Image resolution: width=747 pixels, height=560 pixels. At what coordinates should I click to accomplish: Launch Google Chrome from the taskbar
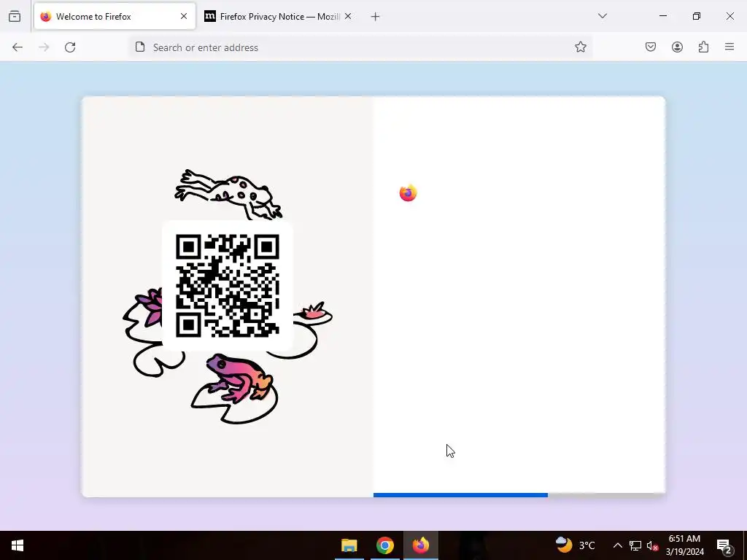[385, 545]
